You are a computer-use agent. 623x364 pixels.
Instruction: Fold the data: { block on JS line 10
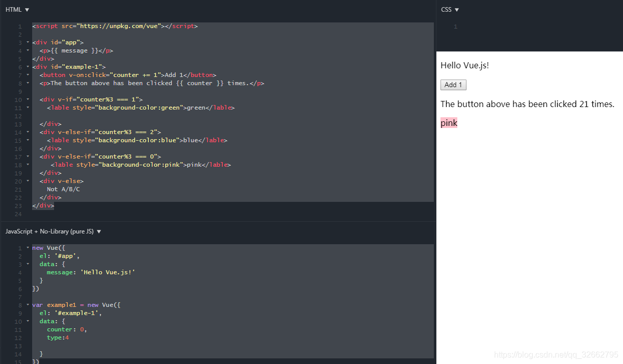(28, 321)
